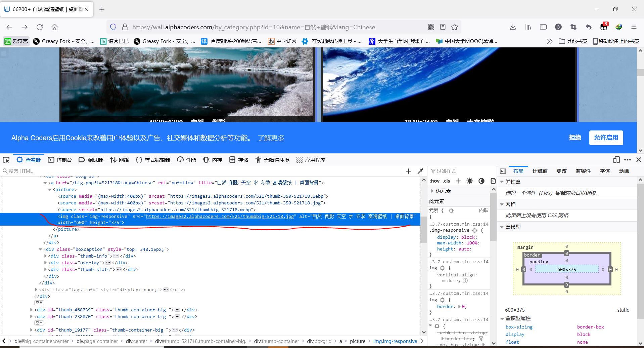The height and width of the screenshot is (348, 644).
Task: Expand 伪元素 pseudo-elements section
Action: click(432, 191)
